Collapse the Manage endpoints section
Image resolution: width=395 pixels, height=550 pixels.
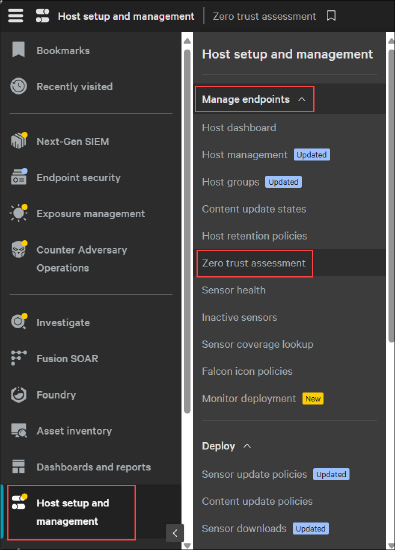(254, 99)
